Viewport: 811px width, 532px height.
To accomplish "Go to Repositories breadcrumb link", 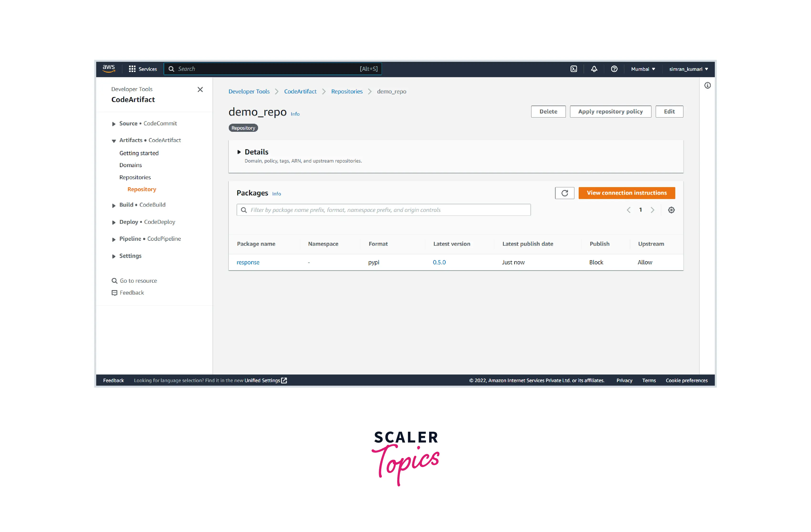I will click(x=347, y=92).
